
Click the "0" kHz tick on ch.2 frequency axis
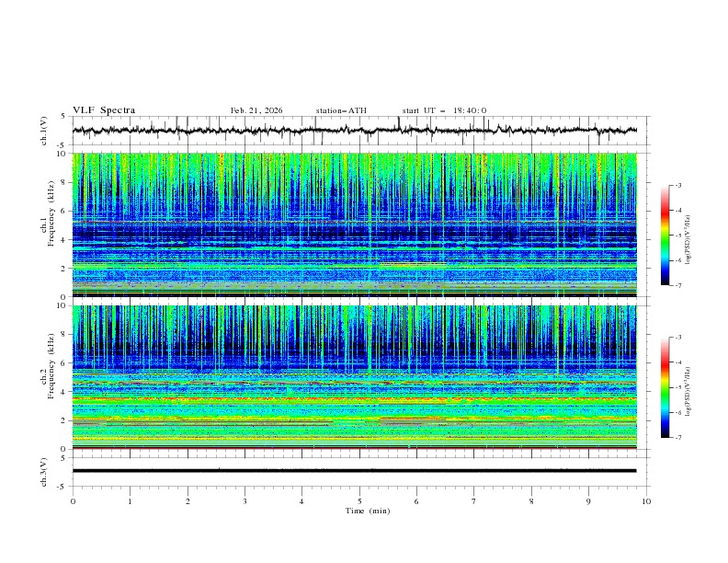coord(64,449)
